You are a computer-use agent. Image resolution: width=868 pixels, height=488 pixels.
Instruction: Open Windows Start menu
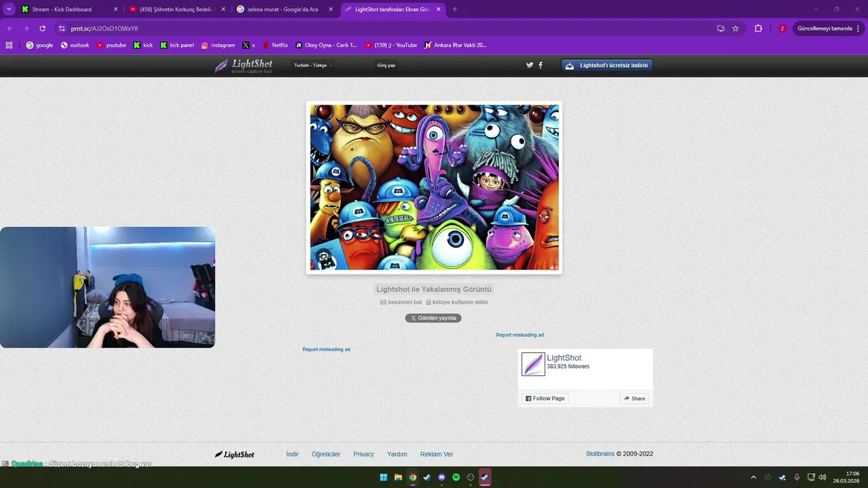(383, 477)
